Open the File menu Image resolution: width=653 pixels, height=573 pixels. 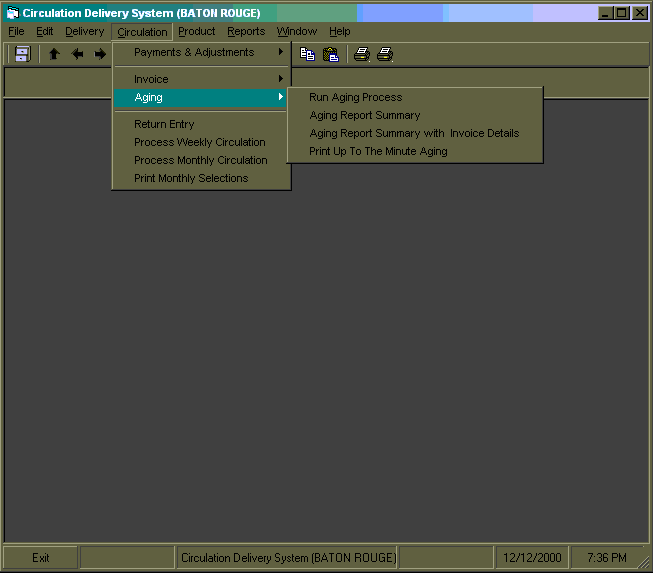coord(16,32)
